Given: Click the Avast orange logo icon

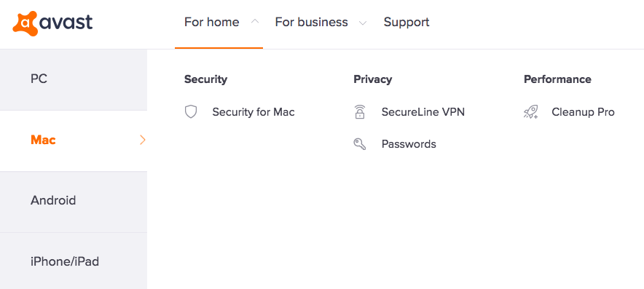Looking at the screenshot, I should point(25,23).
